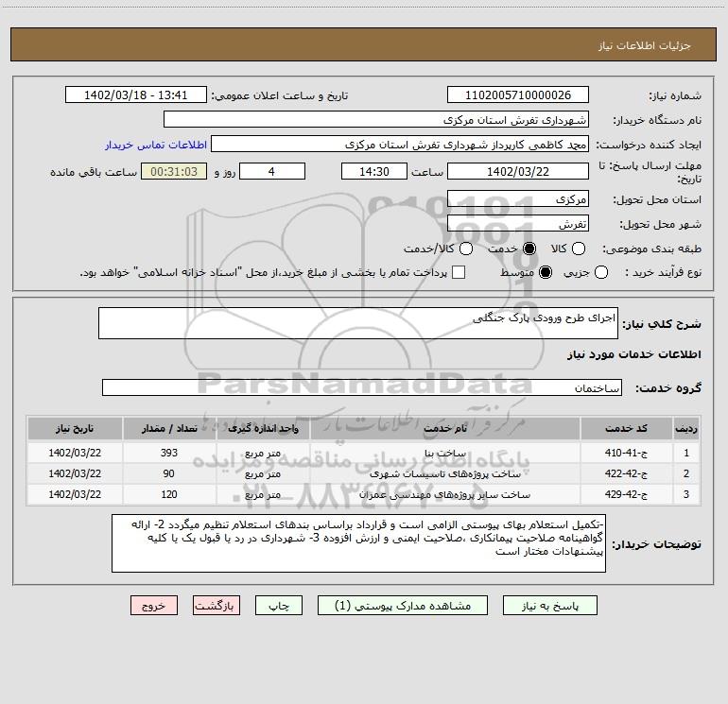Click the ردیف column header
This screenshot has height=704, width=728.
click(686, 428)
